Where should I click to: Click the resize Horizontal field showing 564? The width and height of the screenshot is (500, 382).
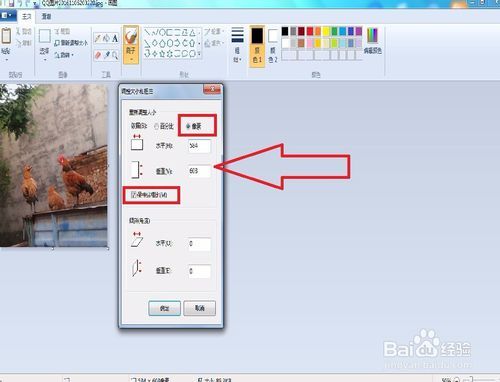(x=199, y=146)
